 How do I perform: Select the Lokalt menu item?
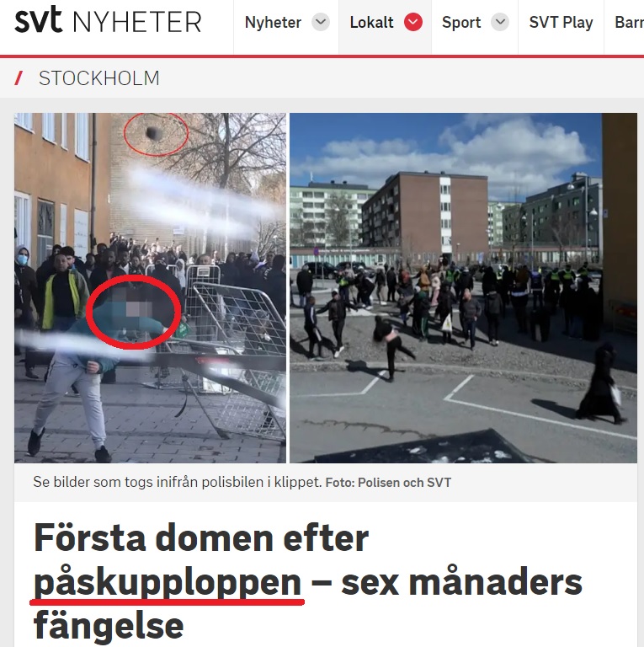[371, 22]
